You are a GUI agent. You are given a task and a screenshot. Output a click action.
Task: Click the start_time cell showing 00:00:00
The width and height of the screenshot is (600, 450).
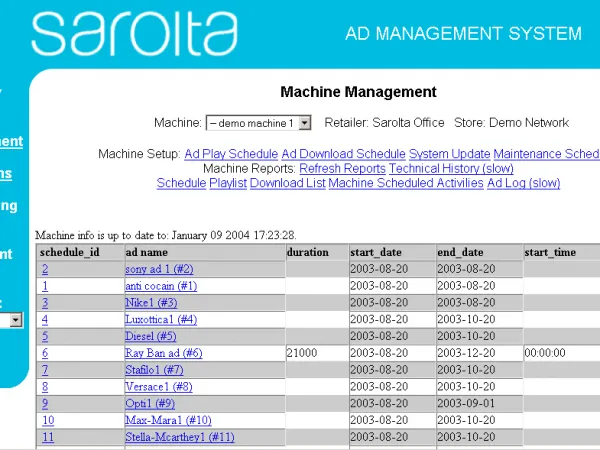[x=545, y=353]
